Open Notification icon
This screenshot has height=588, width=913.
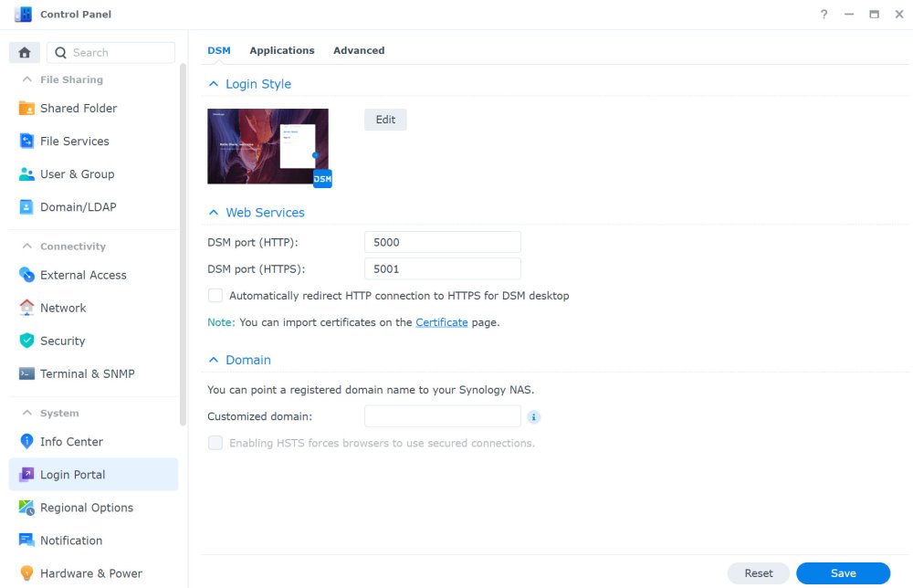point(26,541)
